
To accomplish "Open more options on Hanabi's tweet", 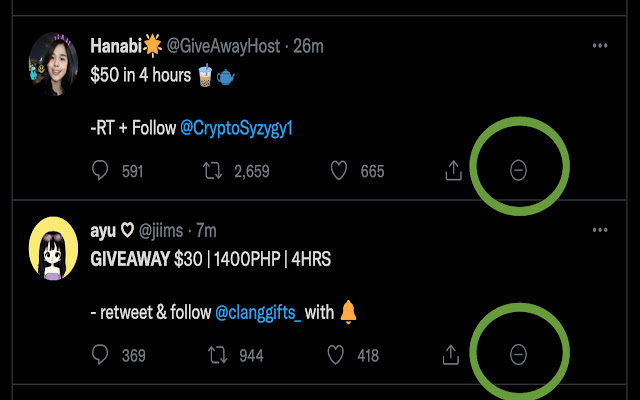I will [600, 46].
